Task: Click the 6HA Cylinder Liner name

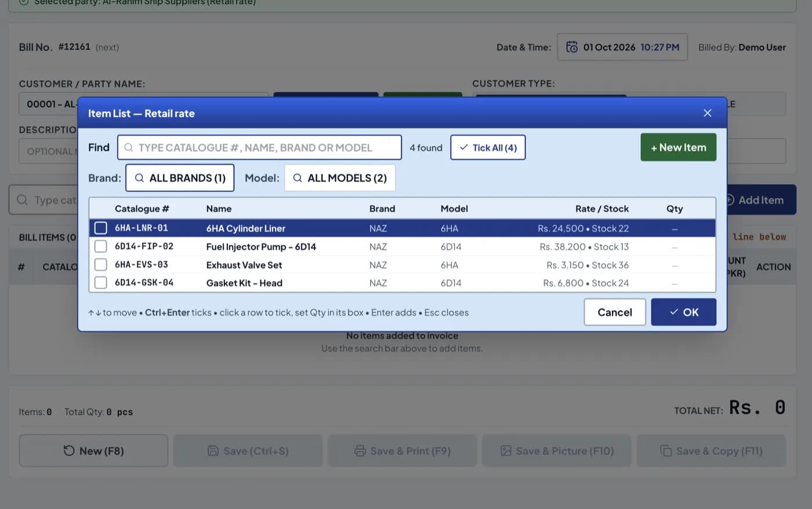Action: point(246,228)
